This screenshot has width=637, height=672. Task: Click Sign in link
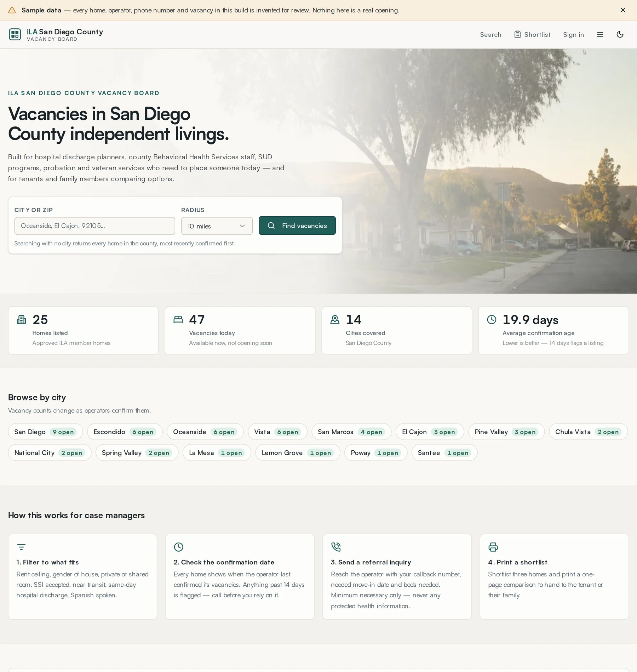[573, 34]
